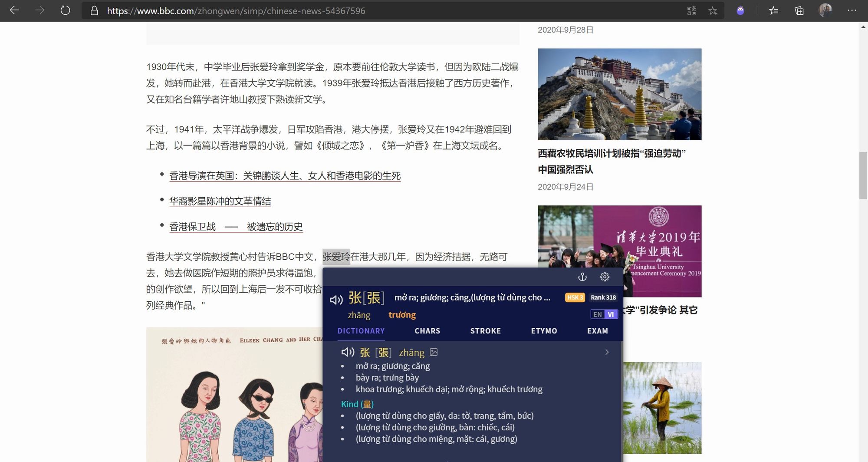The width and height of the screenshot is (868, 462).
Task: Reload the BBC page
Action: [65, 10]
